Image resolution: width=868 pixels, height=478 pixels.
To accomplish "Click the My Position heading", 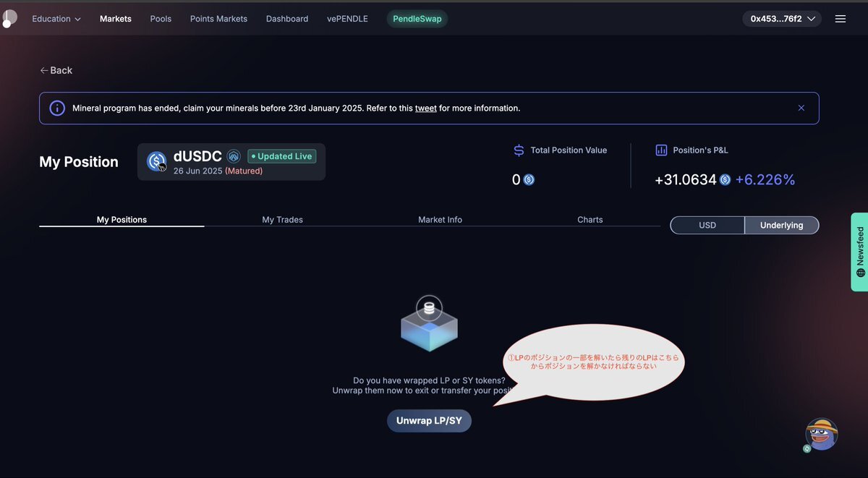I will tap(79, 162).
